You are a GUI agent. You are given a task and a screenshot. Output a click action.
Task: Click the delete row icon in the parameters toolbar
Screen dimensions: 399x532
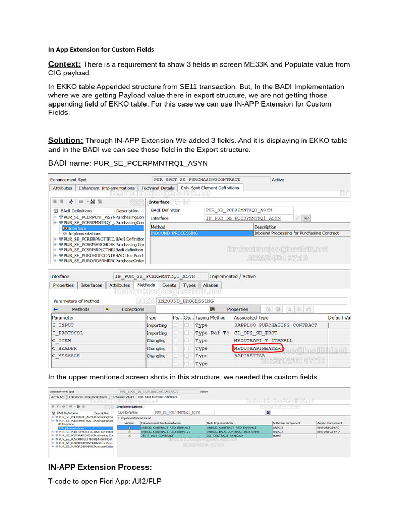click(278, 309)
